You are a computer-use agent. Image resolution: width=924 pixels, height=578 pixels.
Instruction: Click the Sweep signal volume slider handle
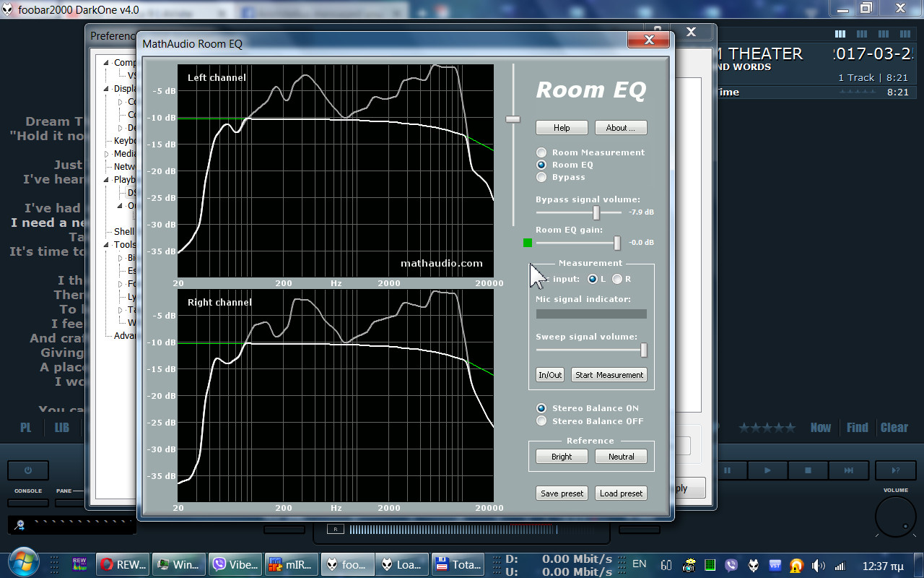point(644,350)
